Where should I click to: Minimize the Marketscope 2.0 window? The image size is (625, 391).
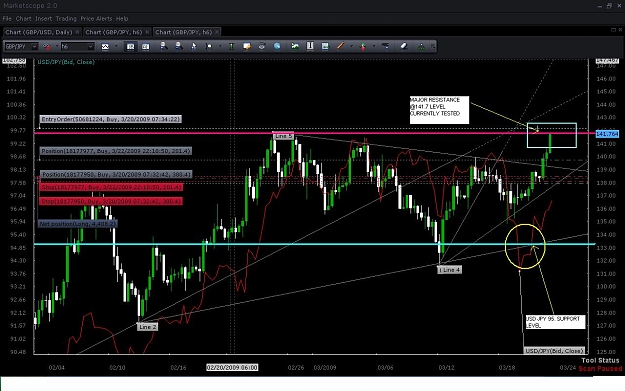point(600,6)
